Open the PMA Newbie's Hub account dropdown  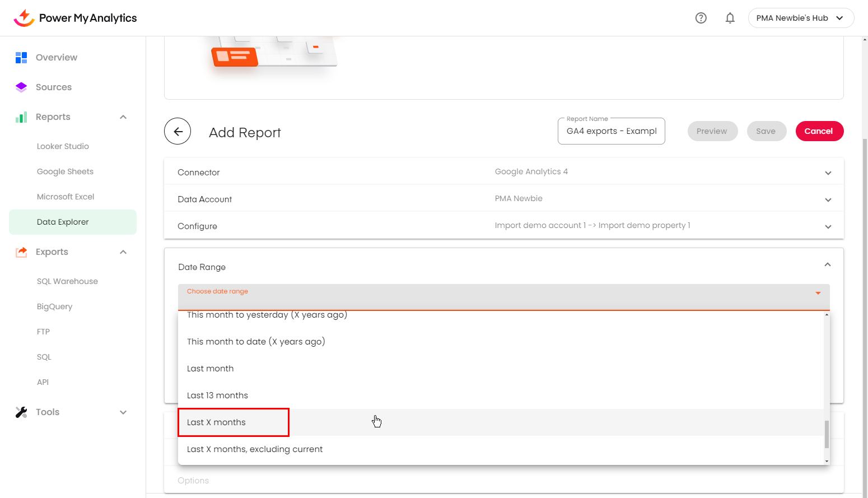coord(800,18)
